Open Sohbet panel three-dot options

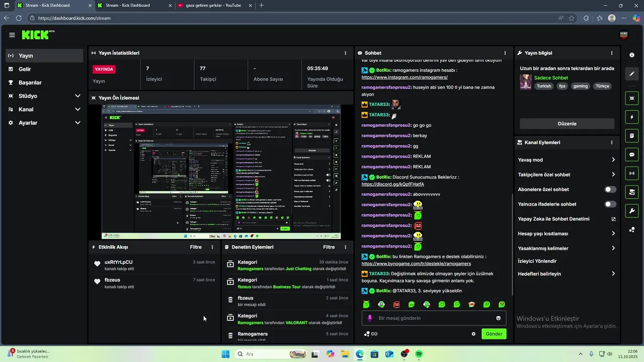[x=505, y=53]
